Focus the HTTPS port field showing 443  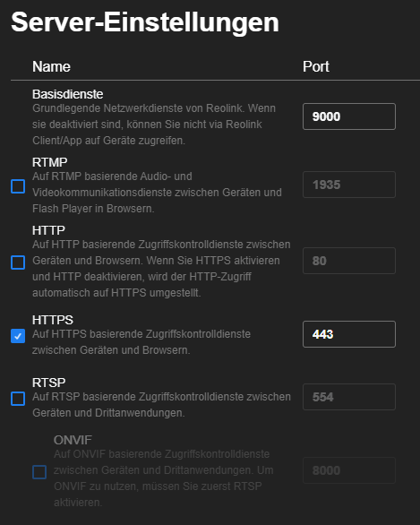pyautogui.click(x=349, y=334)
